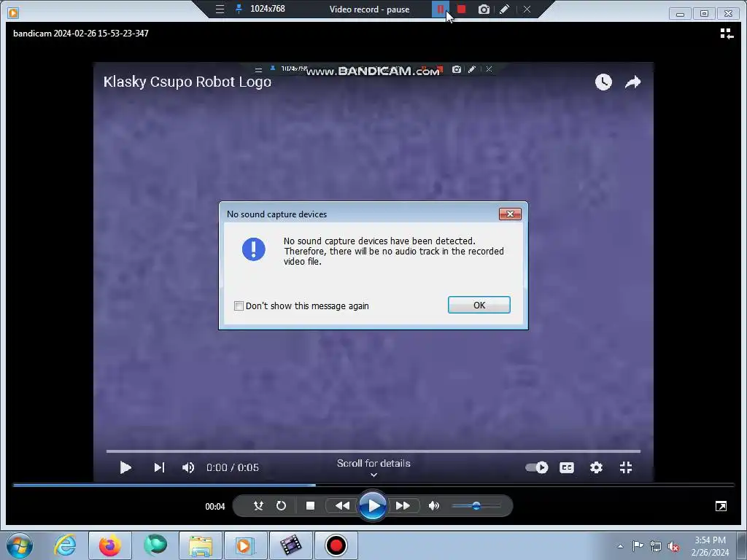Click the Media Player full screen icon

[721, 506]
